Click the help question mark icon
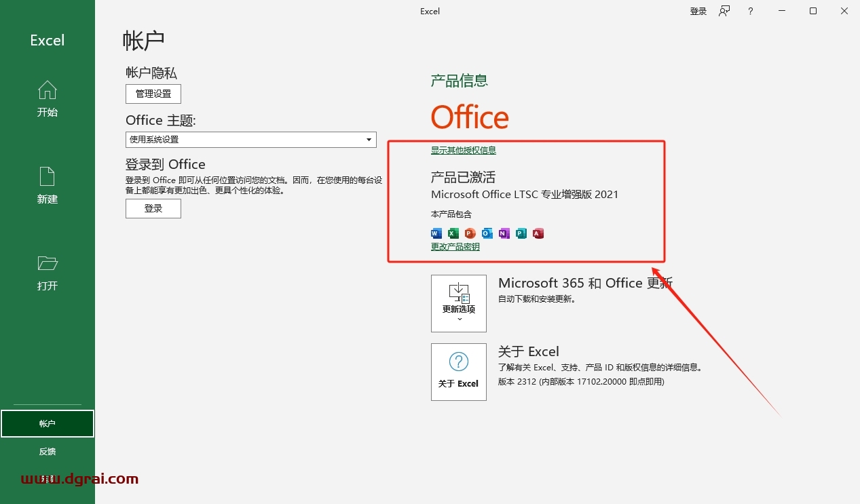Image resolution: width=860 pixels, height=504 pixels. pyautogui.click(x=750, y=11)
